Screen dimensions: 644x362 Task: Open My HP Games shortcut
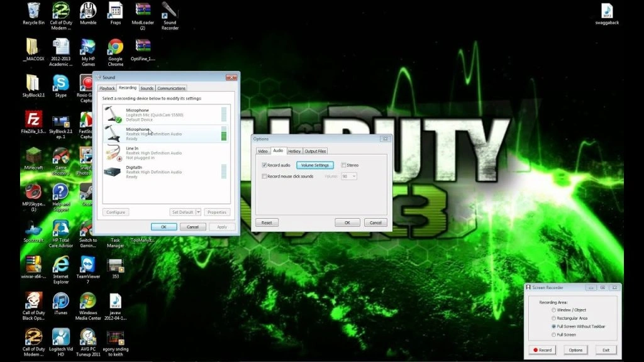click(88, 53)
